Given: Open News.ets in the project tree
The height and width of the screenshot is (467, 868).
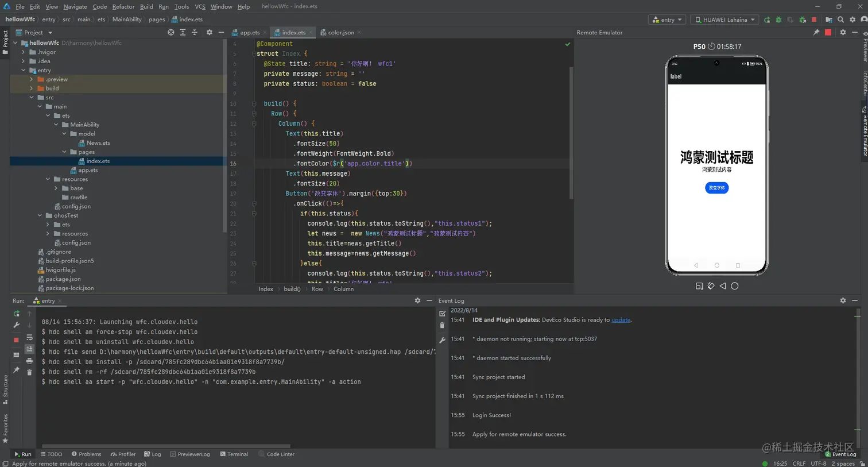Looking at the screenshot, I should point(98,143).
